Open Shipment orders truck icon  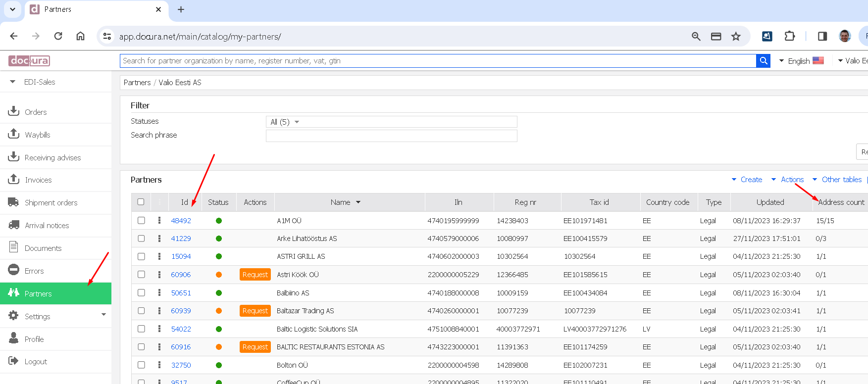(x=13, y=202)
